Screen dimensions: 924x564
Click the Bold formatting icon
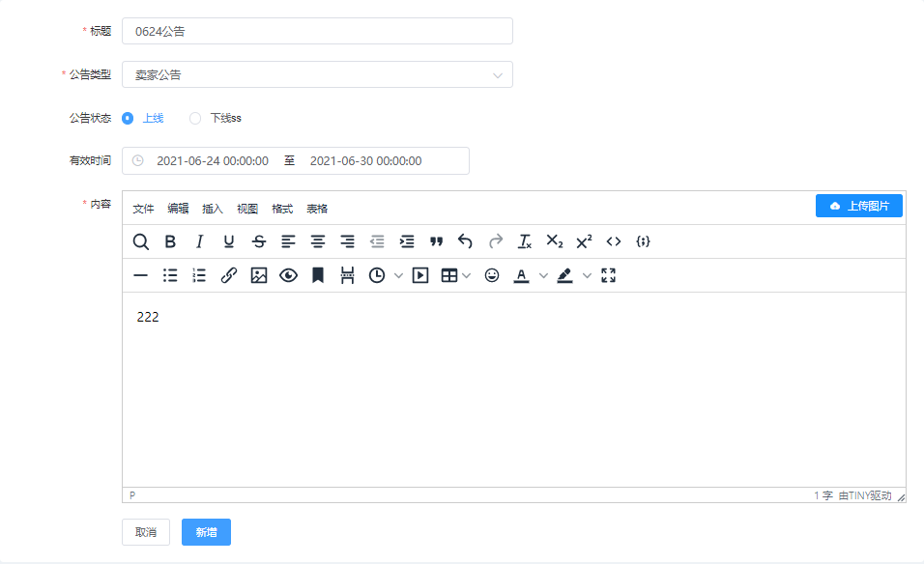(170, 241)
